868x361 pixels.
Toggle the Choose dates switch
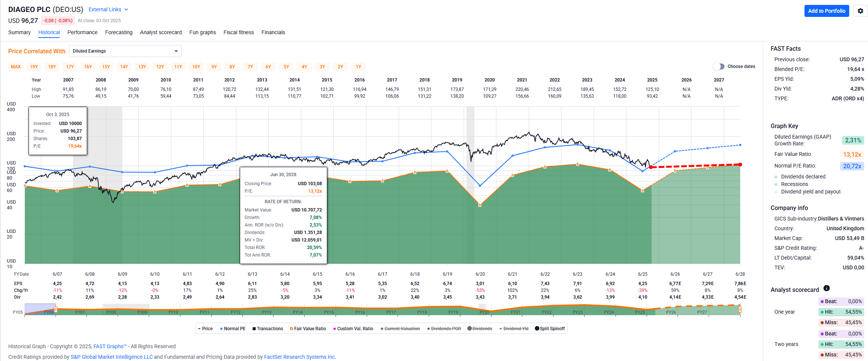click(718, 66)
